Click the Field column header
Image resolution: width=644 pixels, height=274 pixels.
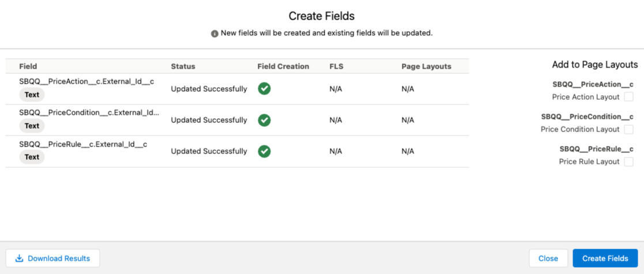pyautogui.click(x=28, y=66)
